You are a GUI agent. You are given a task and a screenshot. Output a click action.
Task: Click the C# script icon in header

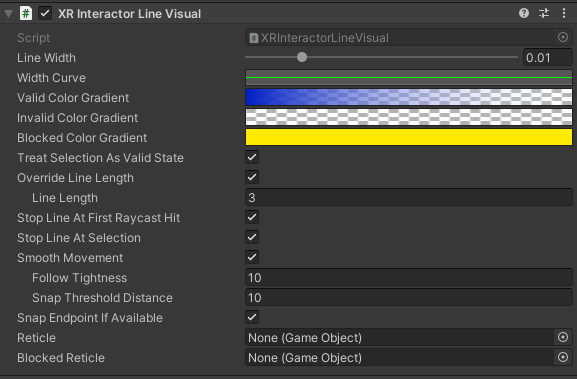click(x=26, y=14)
